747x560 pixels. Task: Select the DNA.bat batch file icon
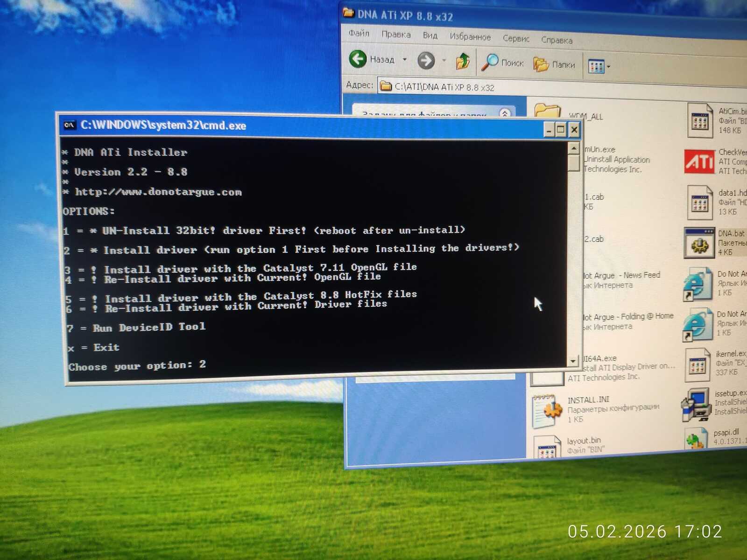(x=699, y=243)
